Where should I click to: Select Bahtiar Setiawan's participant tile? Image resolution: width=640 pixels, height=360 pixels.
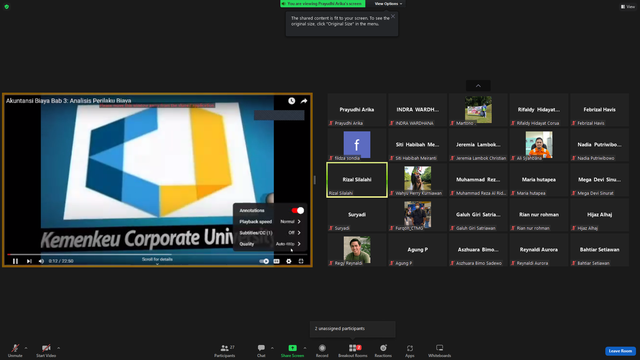pyautogui.click(x=599, y=250)
